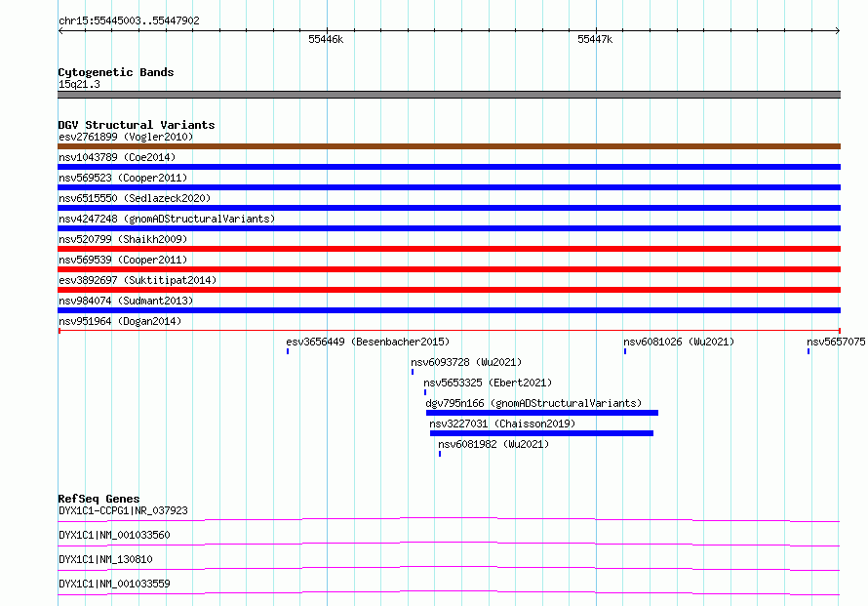Viewport: 868px width, 606px height.
Task: Click the DYX1C1-CCPG1|NR_037923 gene label
Action: click(x=123, y=510)
